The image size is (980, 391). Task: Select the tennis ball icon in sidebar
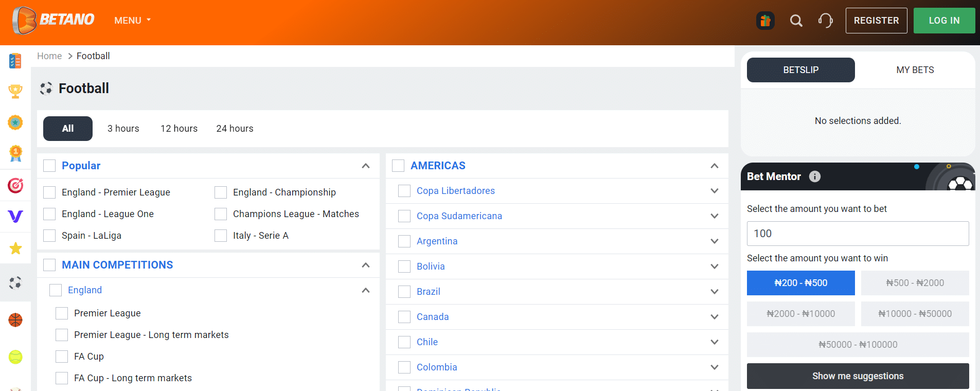tap(15, 357)
